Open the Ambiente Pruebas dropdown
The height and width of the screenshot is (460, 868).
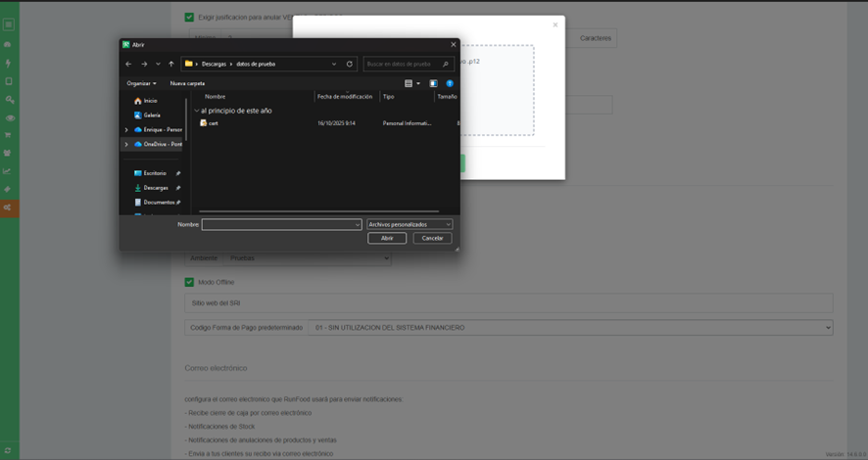tap(308, 258)
